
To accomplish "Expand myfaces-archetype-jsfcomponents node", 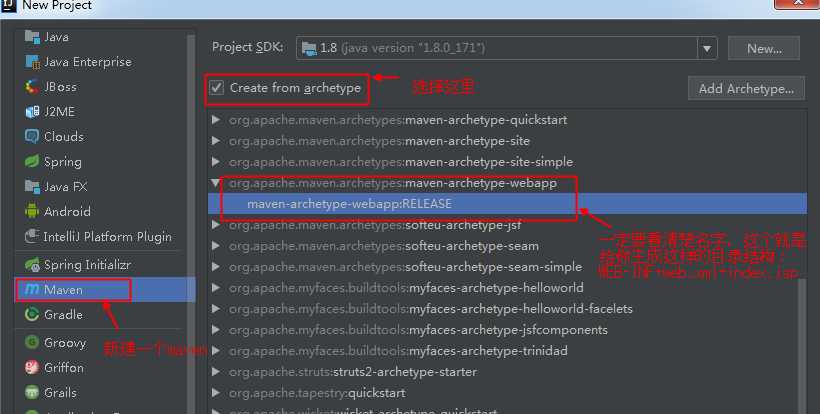I will 215,330.
